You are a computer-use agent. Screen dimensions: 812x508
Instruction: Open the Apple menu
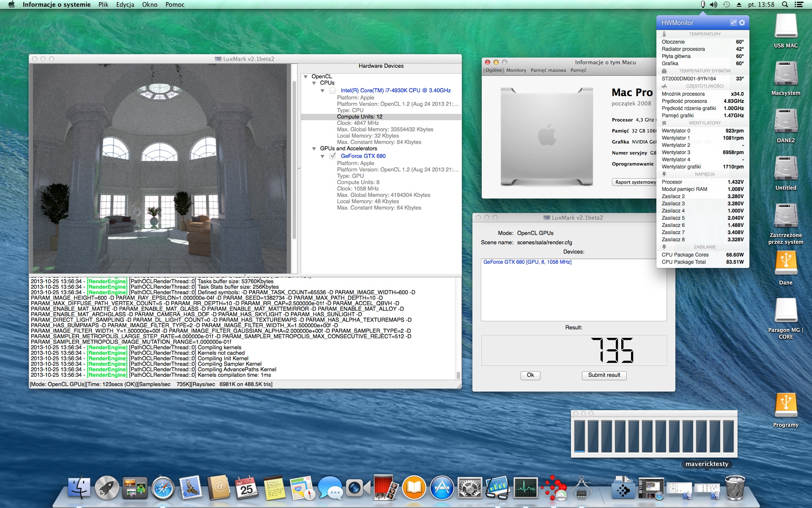11,5
